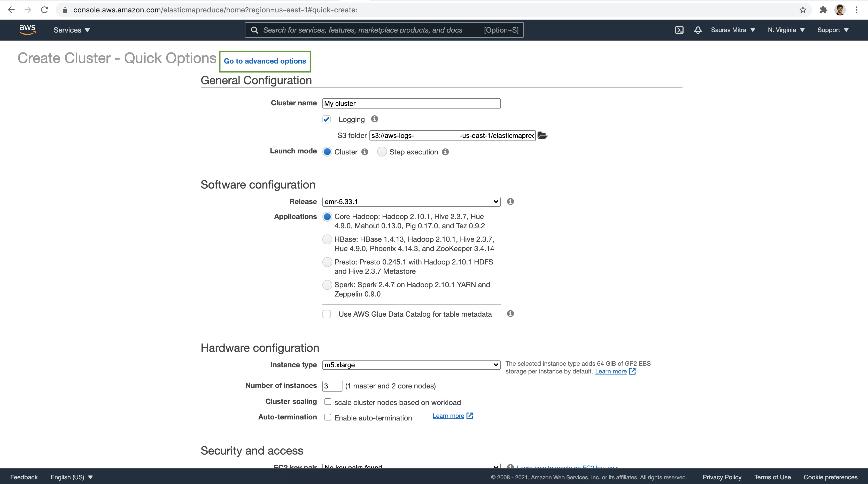Open the N. Virginia region selector
Image resolution: width=868 pixels, height=484 pixels.
pos(786,30)
